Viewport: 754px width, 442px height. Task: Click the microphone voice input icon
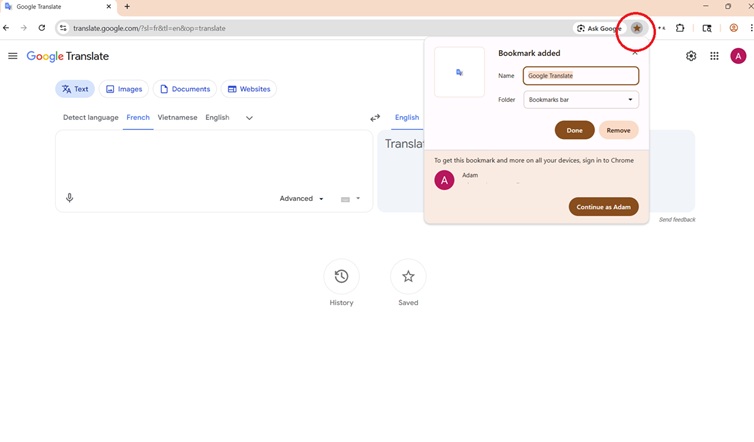[69, 198]
